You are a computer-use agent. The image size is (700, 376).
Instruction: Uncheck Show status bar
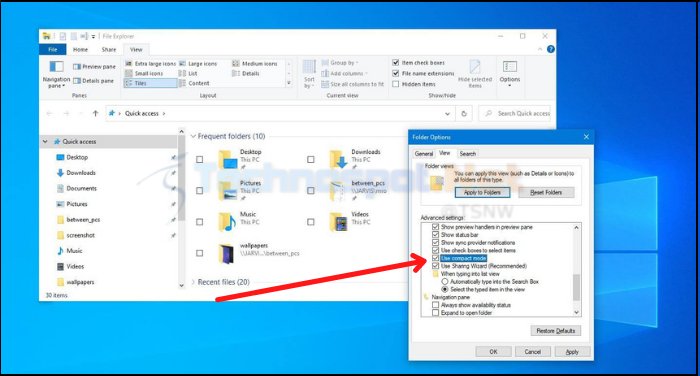(x=435, y=235)
